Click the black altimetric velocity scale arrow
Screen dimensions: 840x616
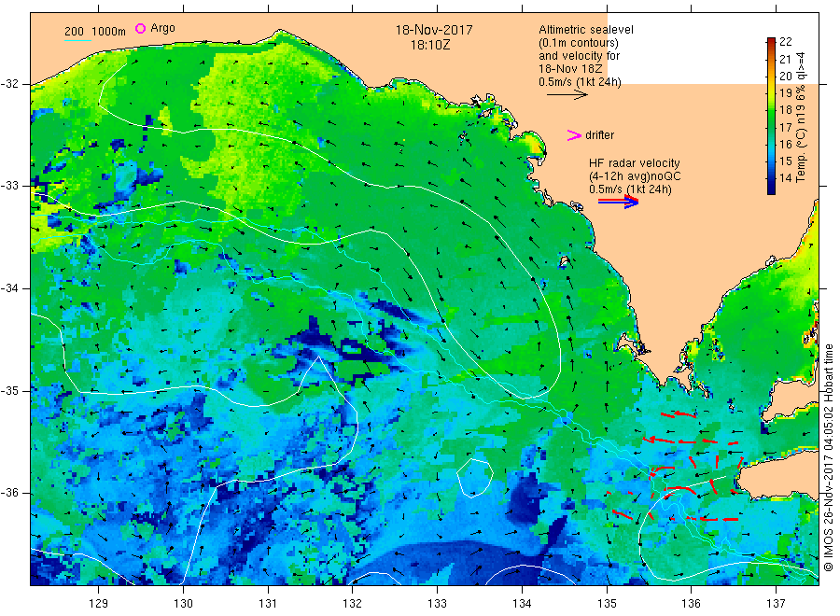pyautogui.click(x=567, y=95)
